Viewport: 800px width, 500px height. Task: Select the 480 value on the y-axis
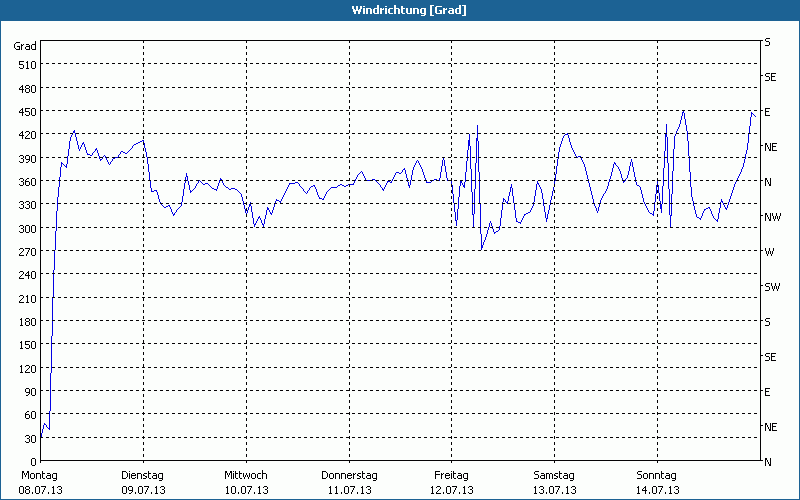pos(28,89)
